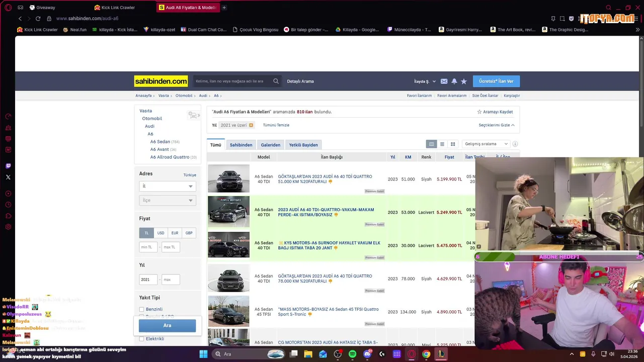Screen dimensions: 644x362
Task: Click the 'Ücretsiz* İlan Ver' button
Action: [x=496, y=81]
